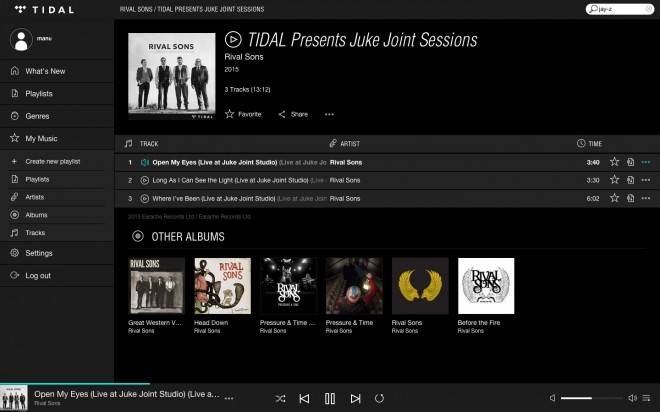The height and width of the screenshot is (412, 660).
Task: Toggle repeat mode
Action: point(379,398)
